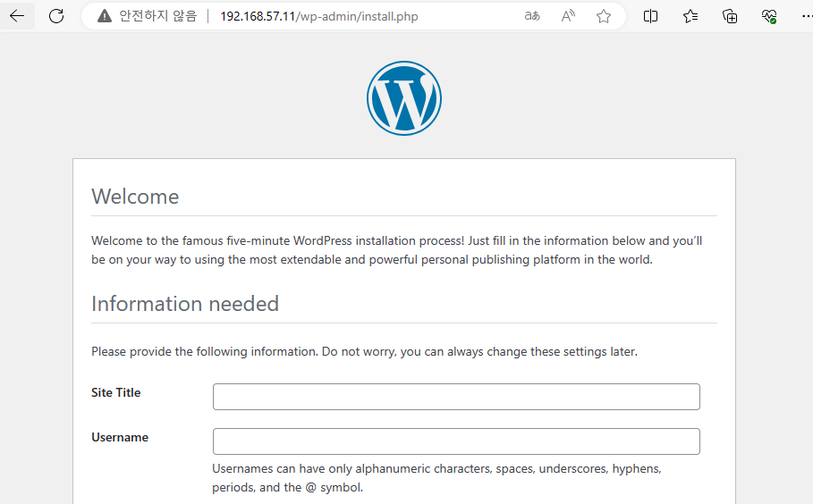Screen dimensions: 813x504
Task: Open the not-secure warning triangle icon
Action: coord(105,16)
